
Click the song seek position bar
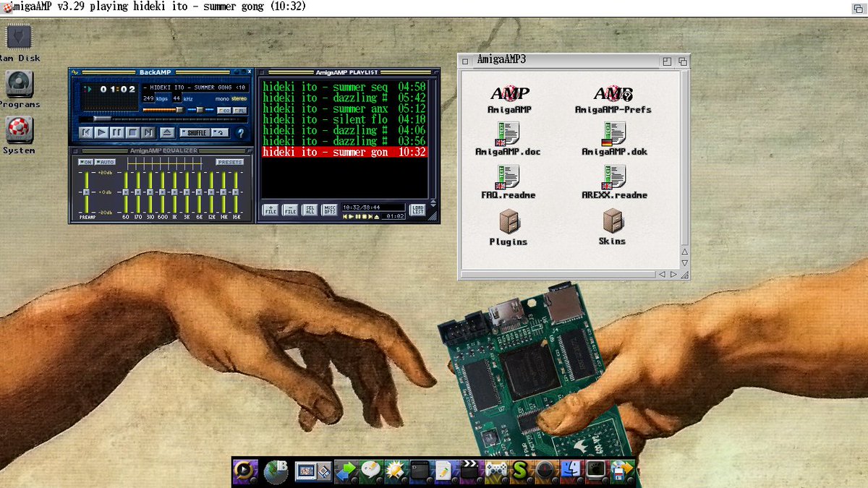[x=163, y=119]
